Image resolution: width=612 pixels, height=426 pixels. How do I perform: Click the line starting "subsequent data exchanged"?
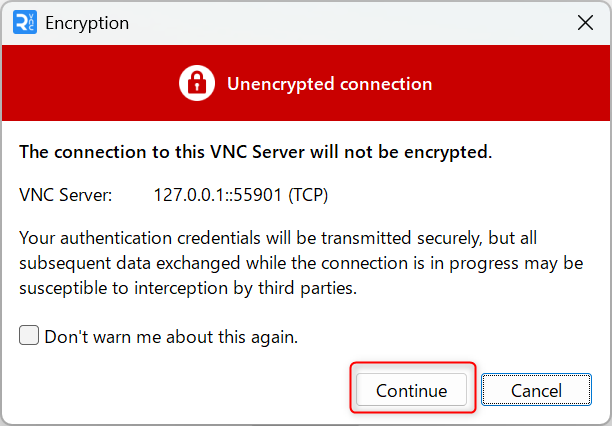[x=301, y=264]
